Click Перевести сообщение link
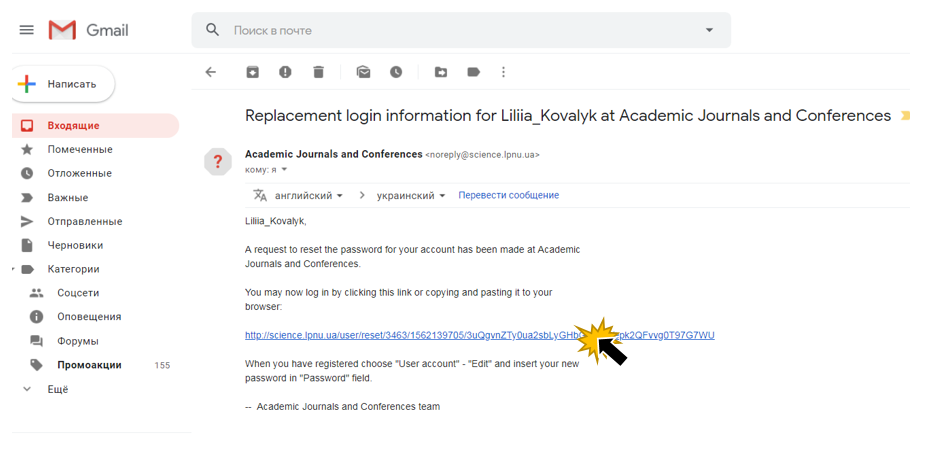Screen dimensions: 939x467 (x=508, y=195)
